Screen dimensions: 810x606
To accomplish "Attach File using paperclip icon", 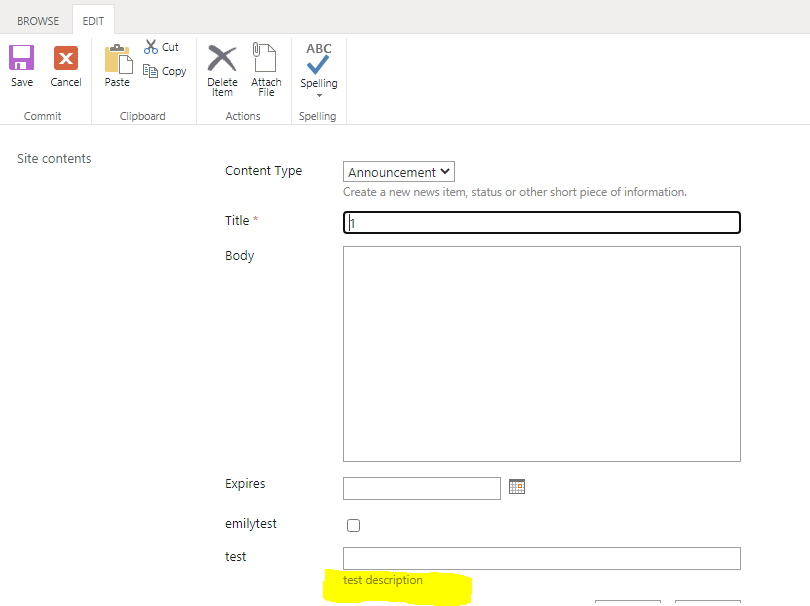I will (264, 57).
